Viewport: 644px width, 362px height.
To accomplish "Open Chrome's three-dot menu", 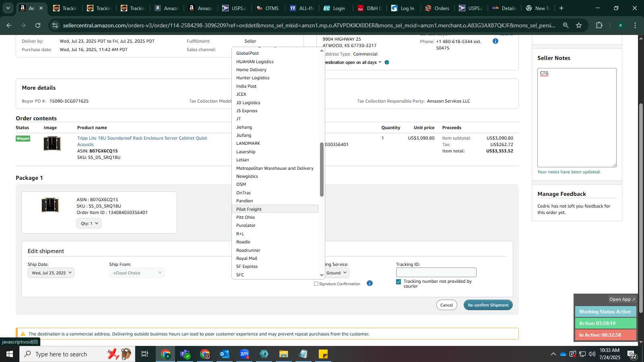I will tap(635, 25).
